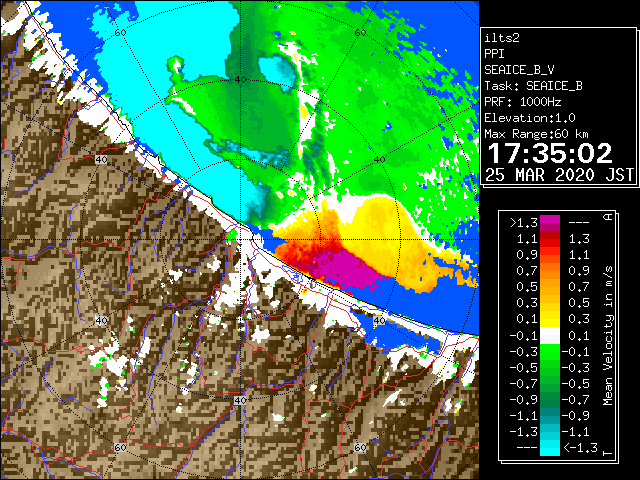
Task: Select the ilts2 radar name label
Action: pyautogui.click(x=502, y=38)
